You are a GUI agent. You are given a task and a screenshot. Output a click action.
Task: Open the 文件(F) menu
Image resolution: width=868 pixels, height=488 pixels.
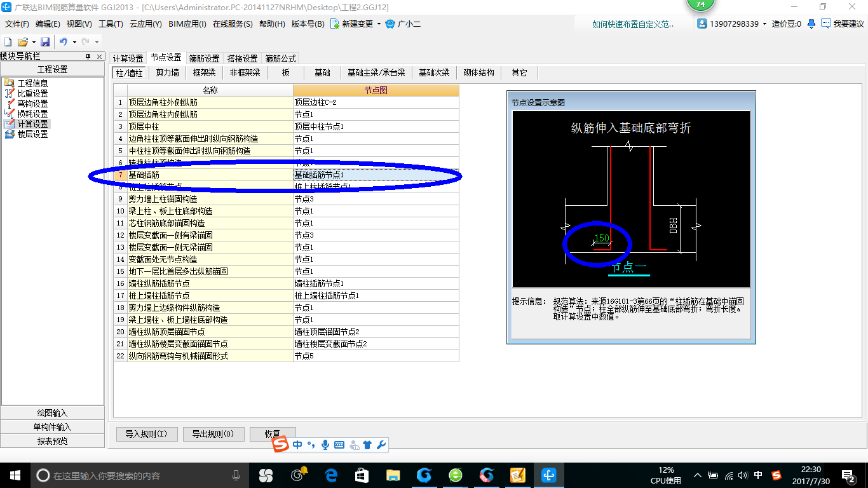click(x=17, y=24)
